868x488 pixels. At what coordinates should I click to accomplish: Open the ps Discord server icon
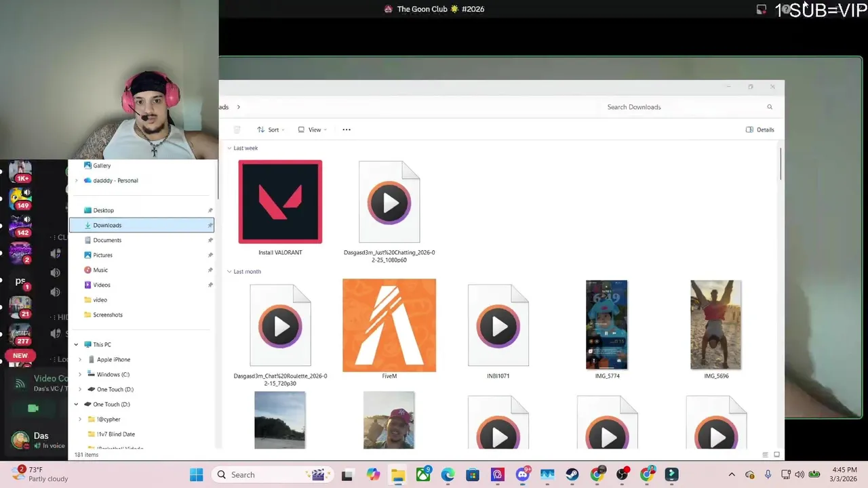click(20, 281)
